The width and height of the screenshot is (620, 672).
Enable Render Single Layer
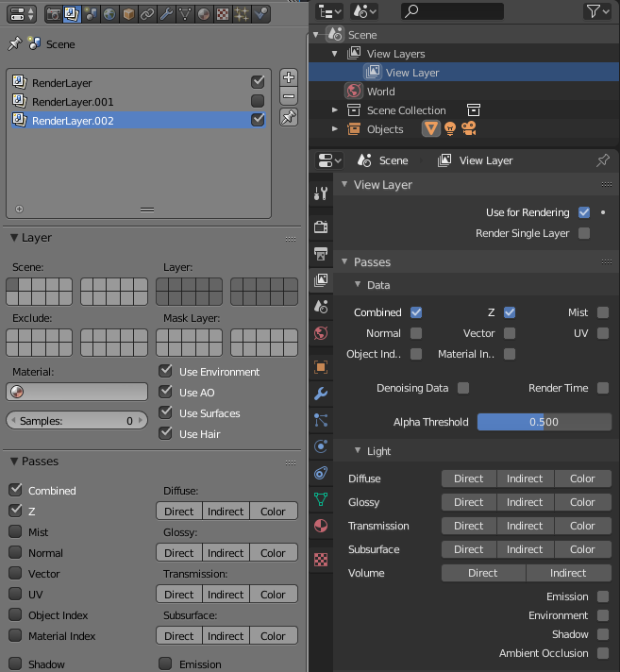tap(584, 233)
